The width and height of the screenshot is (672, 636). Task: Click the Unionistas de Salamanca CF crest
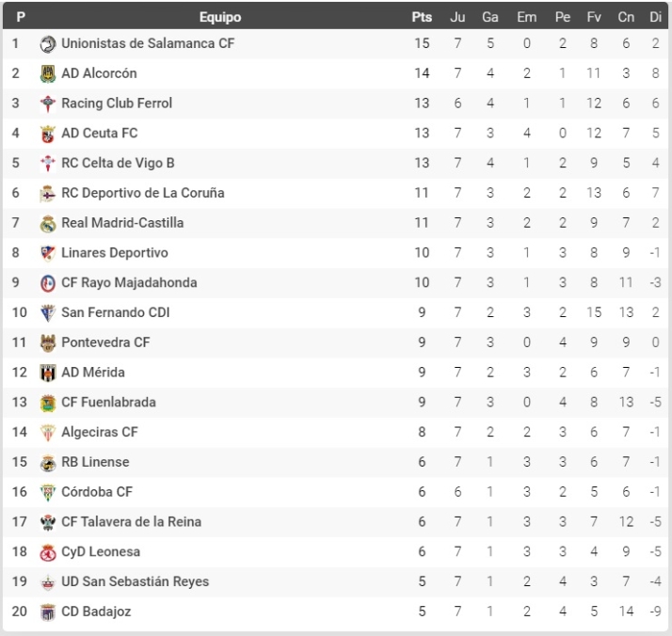click(x=48, y=43)
